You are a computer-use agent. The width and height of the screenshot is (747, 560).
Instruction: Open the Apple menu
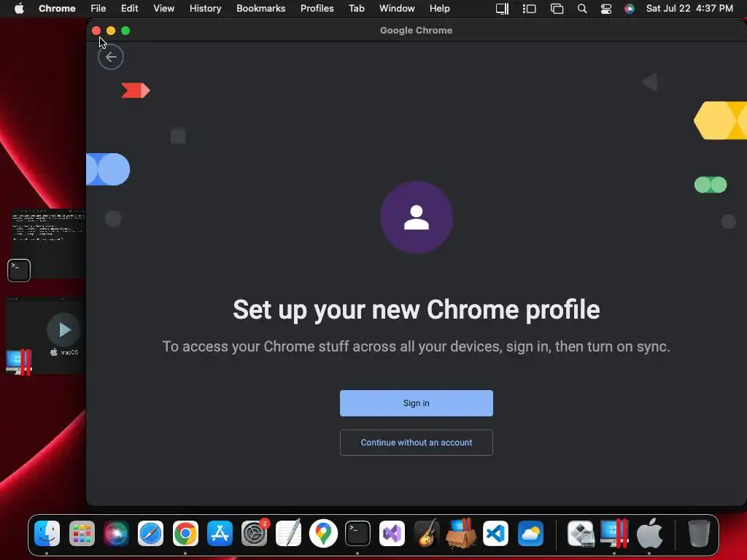[19, 9]
